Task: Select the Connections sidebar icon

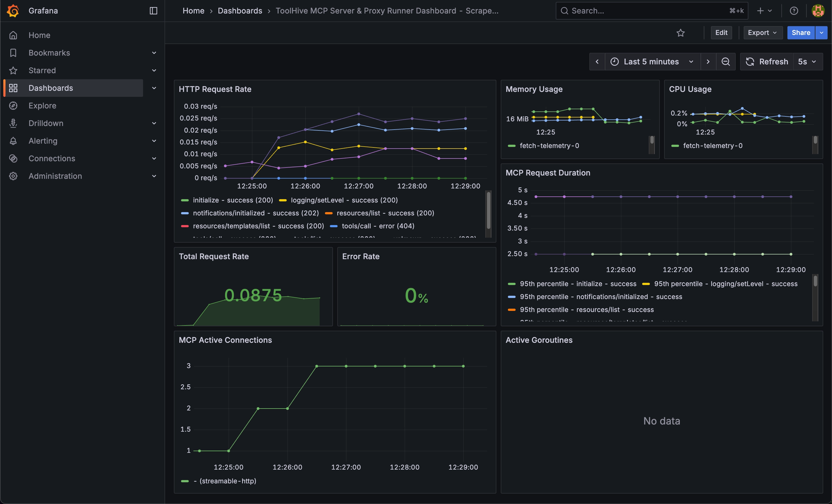Action: pos(13,158)
